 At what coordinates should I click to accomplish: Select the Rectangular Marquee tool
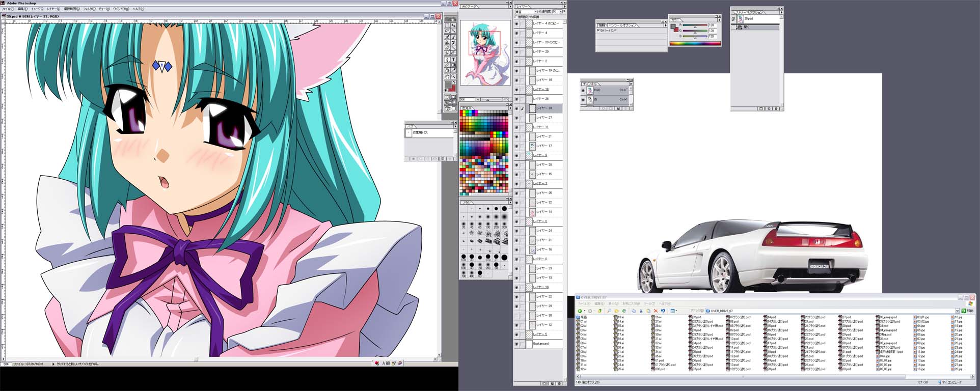447,25
